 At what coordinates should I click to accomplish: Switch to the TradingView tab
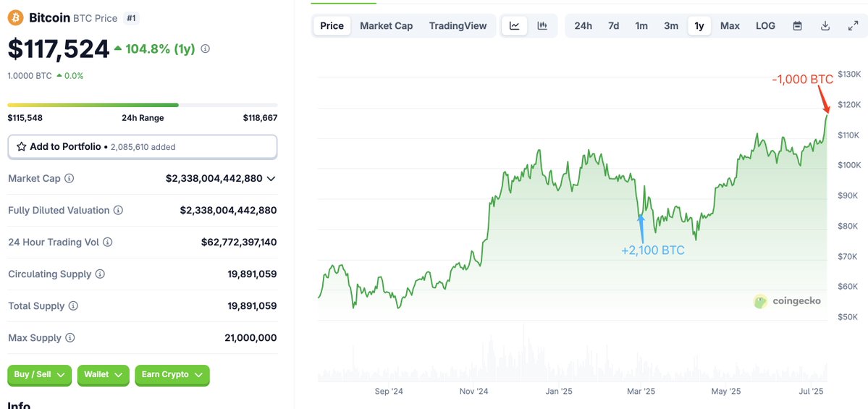pos(458,25)
